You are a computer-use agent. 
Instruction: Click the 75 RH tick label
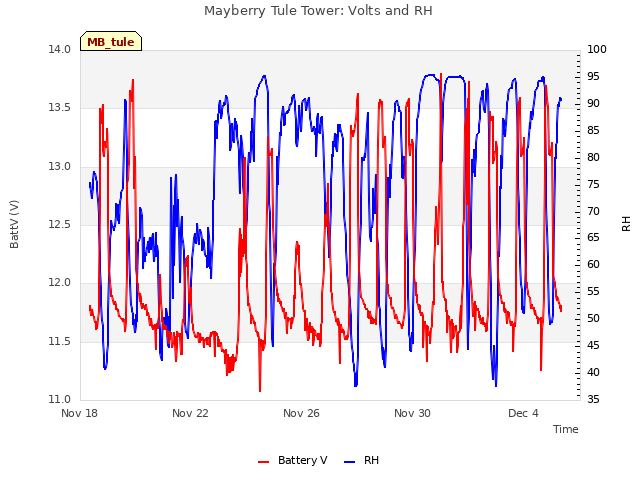point(593,184)
